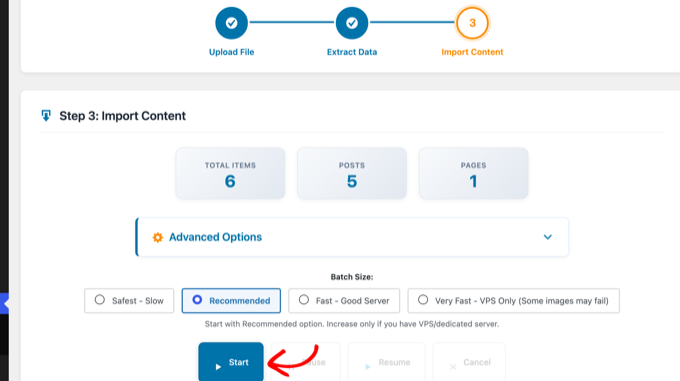
Task: Click the Extract Data step label
Action: click(x=352, y=52)
